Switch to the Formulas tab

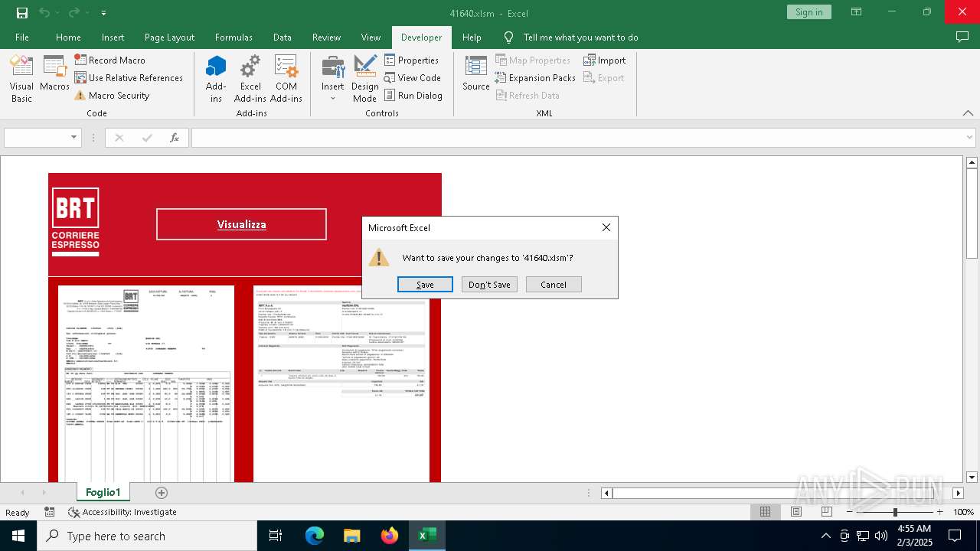234,37
